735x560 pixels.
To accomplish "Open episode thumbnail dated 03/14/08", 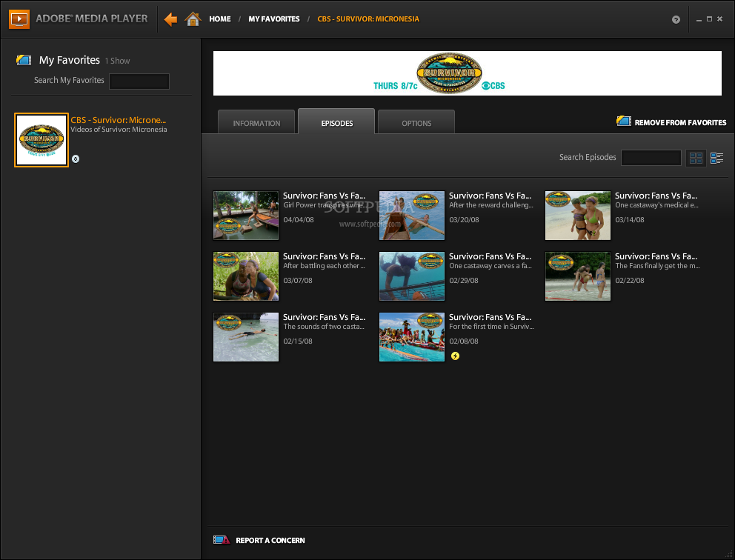I will tap(577, 215).
